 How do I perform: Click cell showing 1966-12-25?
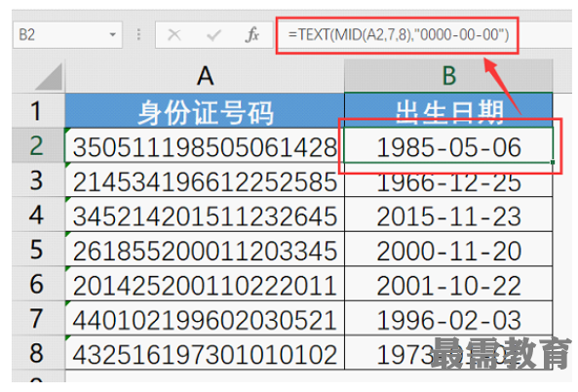click(448, 180)
